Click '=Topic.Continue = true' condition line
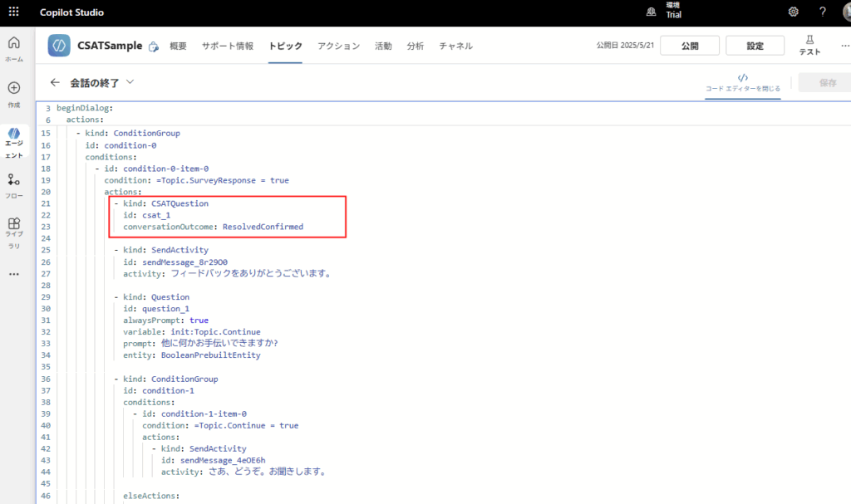This screenshot has width=851, height=504. (x=220, y=425)
